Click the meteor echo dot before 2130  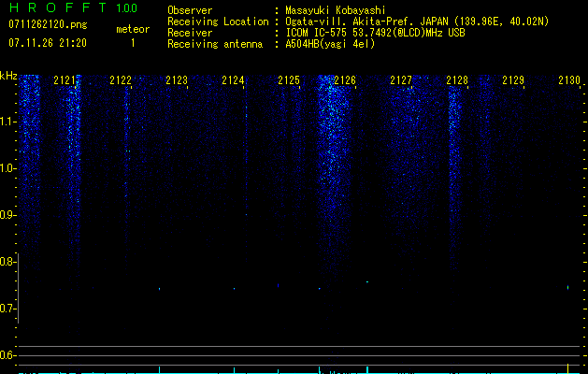[567, 287]
